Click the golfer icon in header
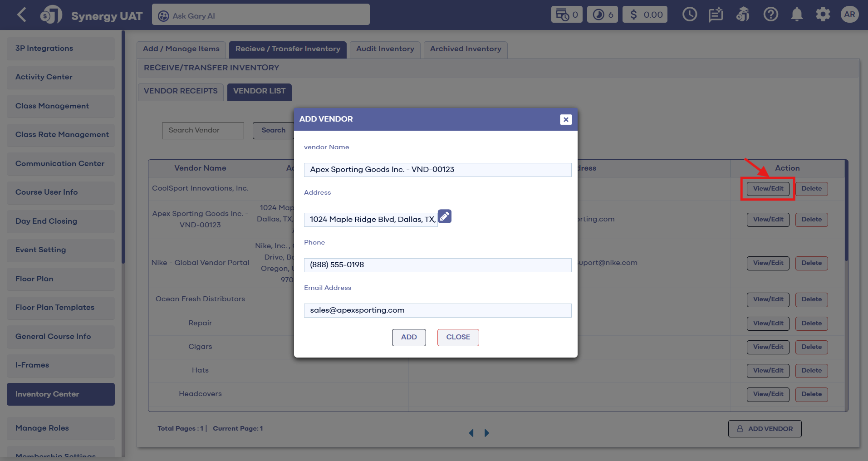868x461 pixels. pyautogui.click(x=743, y=15)
